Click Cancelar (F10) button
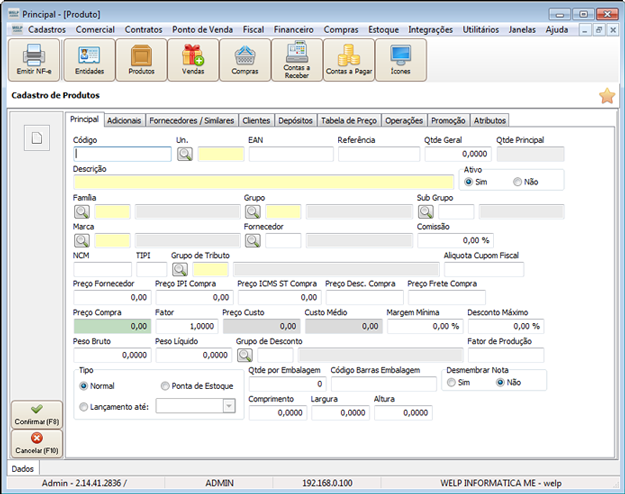The width and height of the screenshot is (625, 494). (x=37, y=443)
